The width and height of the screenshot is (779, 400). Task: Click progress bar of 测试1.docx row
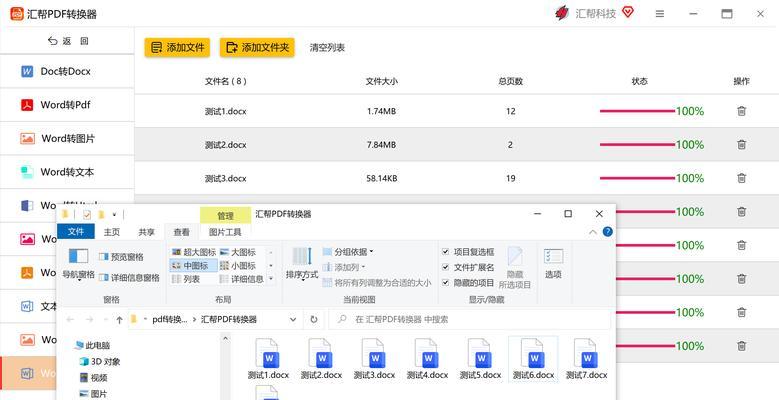click(637, 111)
